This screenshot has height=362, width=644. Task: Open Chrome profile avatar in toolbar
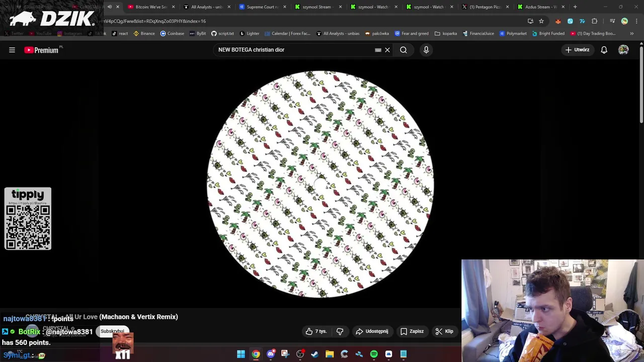click(624, 21)
